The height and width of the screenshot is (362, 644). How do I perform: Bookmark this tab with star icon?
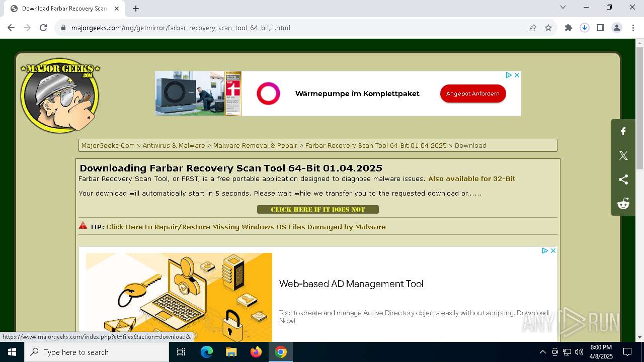tap(548, 28)
